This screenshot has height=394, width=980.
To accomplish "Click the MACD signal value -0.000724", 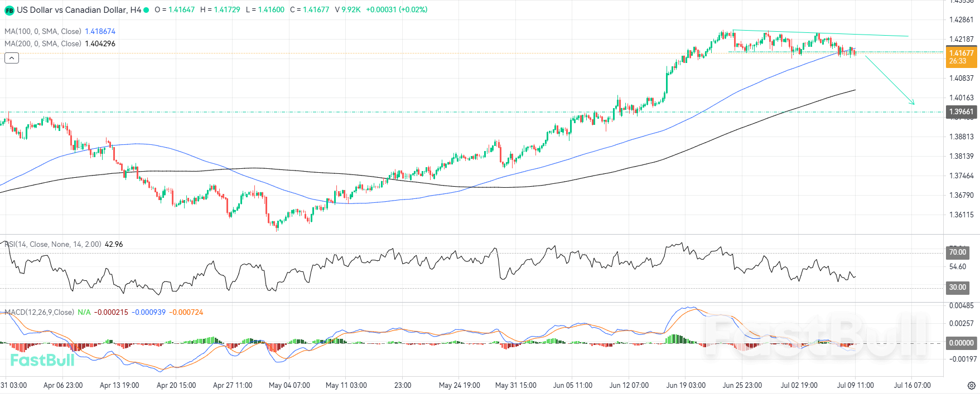I will point(186,312).
